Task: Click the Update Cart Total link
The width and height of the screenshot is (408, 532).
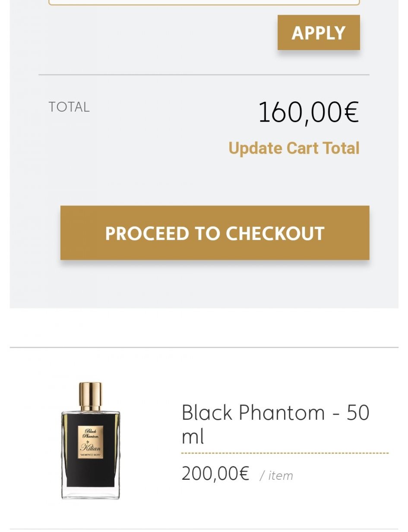Action: click(x=294, y=148)
